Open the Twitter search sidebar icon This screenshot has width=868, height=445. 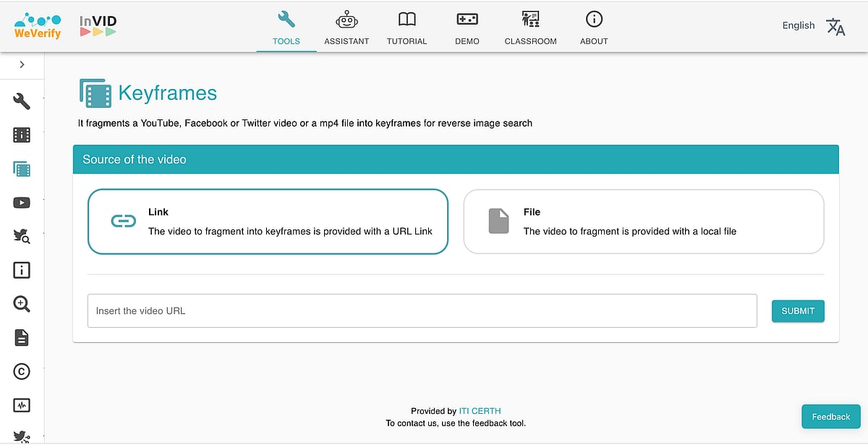tap(22, 236)
